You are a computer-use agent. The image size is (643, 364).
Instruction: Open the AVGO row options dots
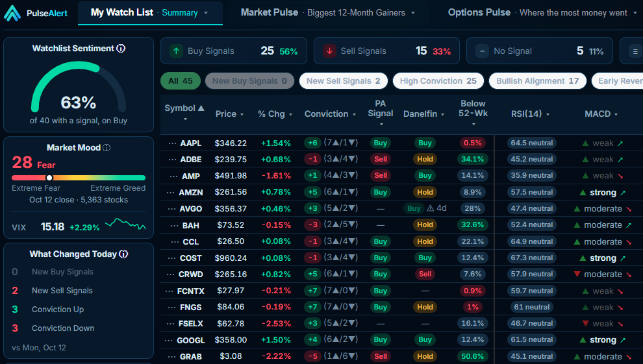point(172,209)
